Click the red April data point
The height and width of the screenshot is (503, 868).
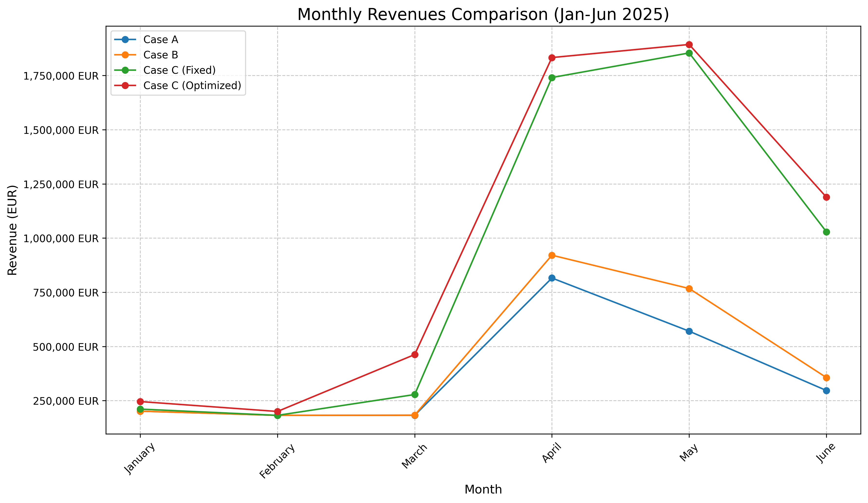click(552, 57)
